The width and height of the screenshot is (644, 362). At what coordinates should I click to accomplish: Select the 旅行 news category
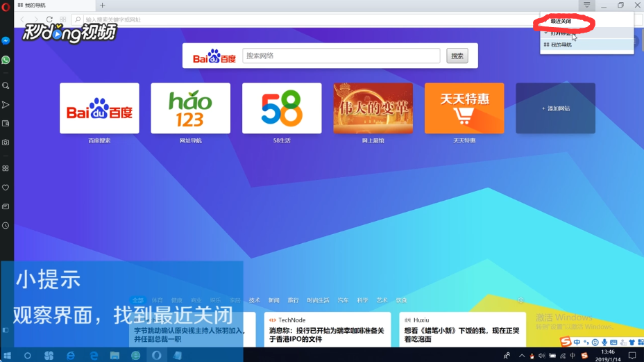click(294, 300)
